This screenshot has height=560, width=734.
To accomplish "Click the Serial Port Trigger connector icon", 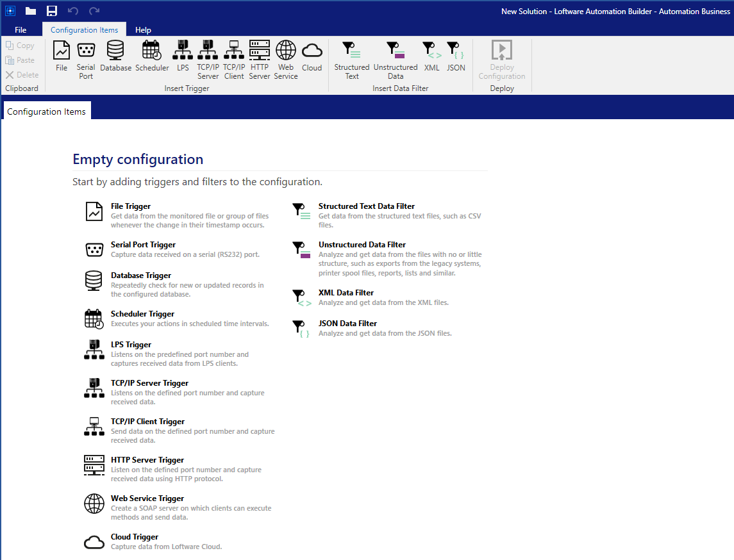I will [x=94, y=250].
